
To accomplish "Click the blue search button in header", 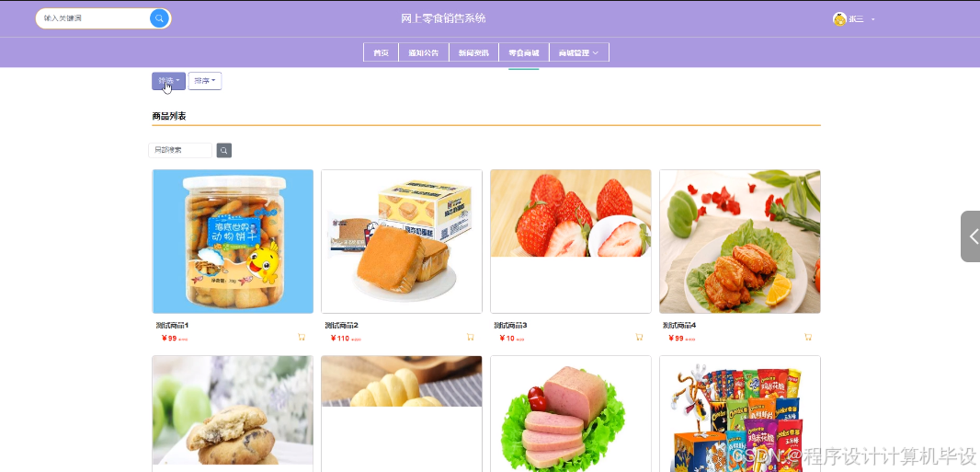I will pyautogui.click(x=159, y=18).
